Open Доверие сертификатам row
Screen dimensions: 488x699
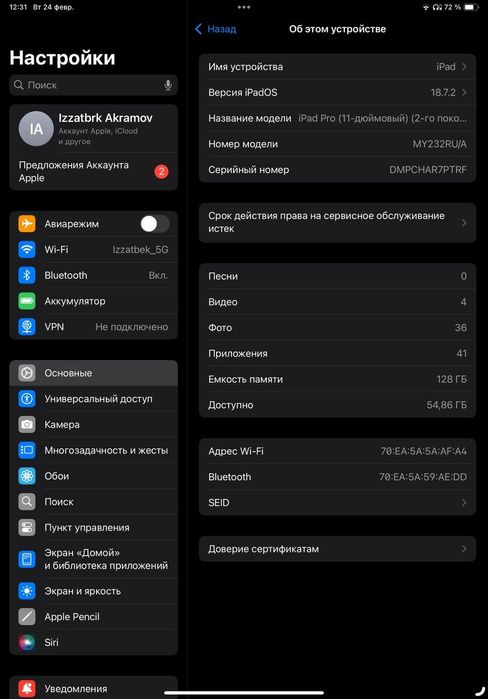pyautogui.click(x=337, y=549)
